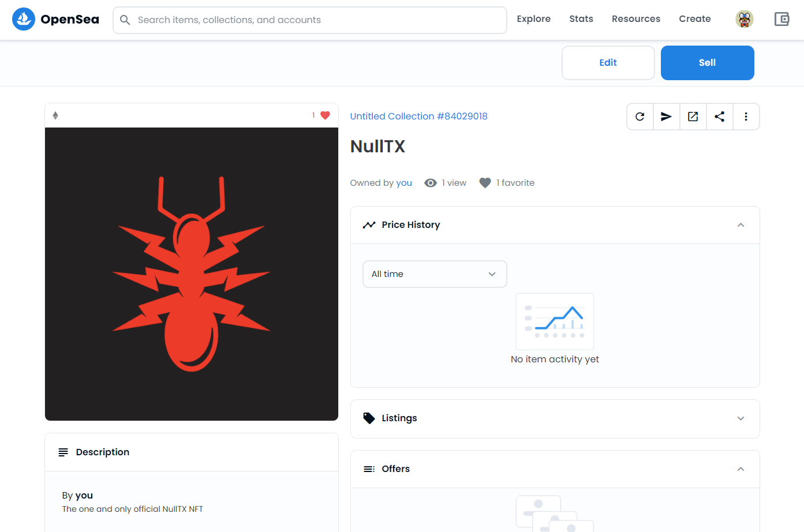Click the Ethereum chain icon on the artwork card
The width and height of the screenshot is (804, 532).
coord(55,115)
